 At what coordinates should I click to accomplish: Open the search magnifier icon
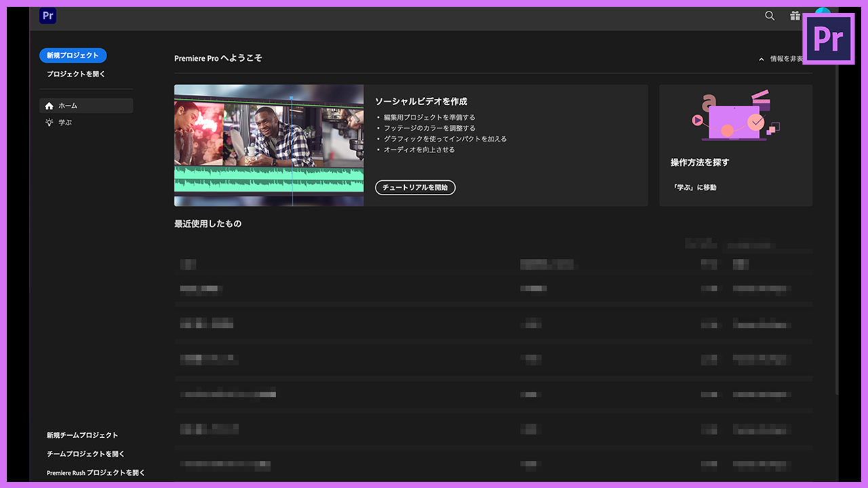pos(770,16)
